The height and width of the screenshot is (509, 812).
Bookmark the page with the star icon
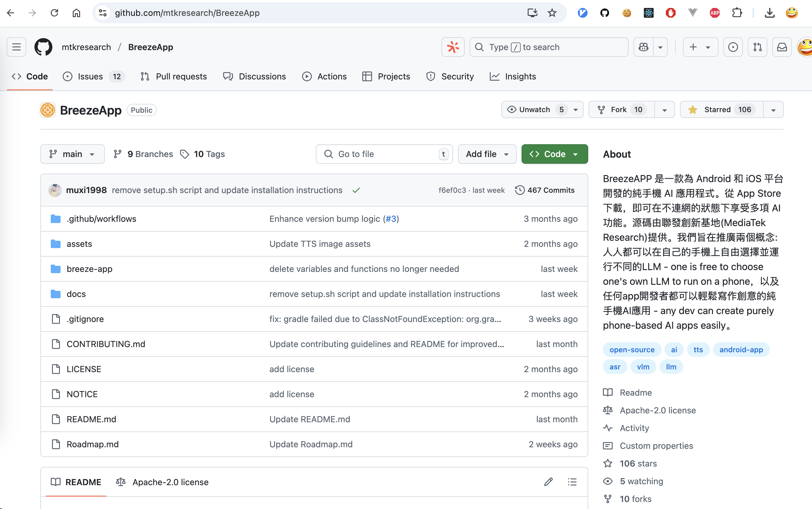(552, 13)
